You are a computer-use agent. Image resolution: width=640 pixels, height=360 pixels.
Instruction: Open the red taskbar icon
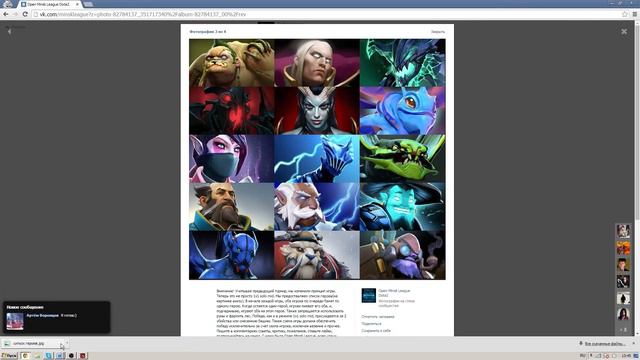83,356
